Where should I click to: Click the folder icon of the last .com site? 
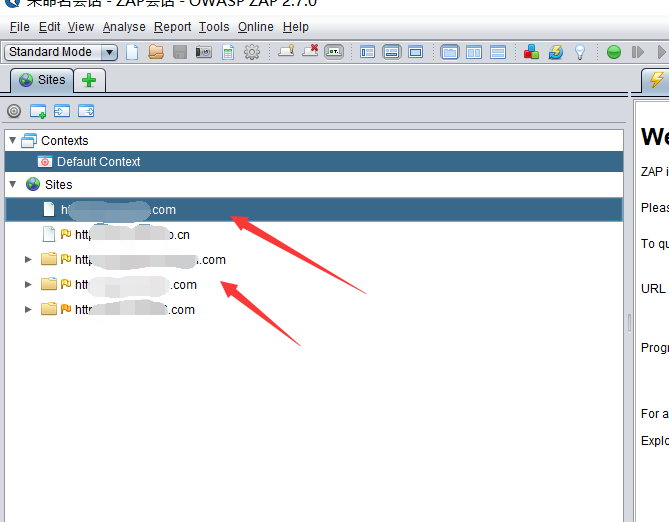pyautogui.click(x=49, y=309)
